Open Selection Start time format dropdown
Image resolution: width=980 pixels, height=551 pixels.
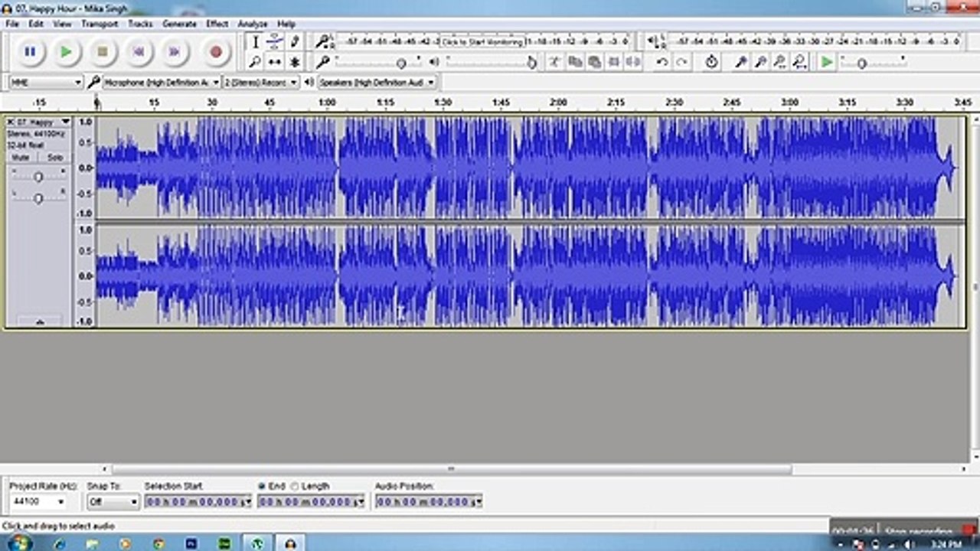(x=247, y=502)
